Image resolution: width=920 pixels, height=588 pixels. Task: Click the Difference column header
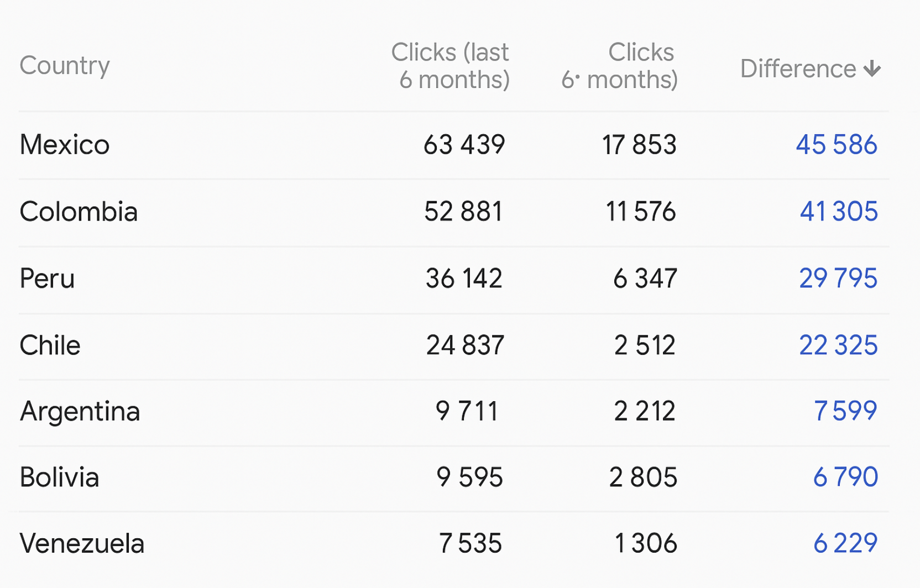pos(798,69)
